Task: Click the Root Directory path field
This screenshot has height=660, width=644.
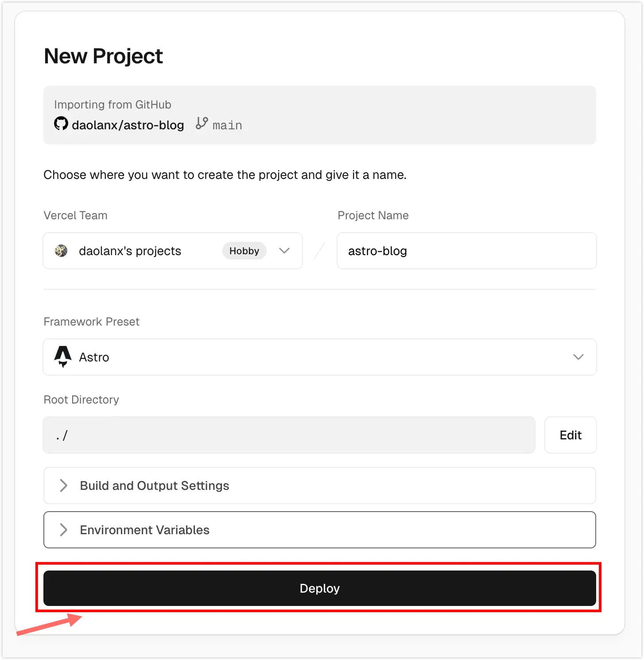Action: (x=289, y=435)
